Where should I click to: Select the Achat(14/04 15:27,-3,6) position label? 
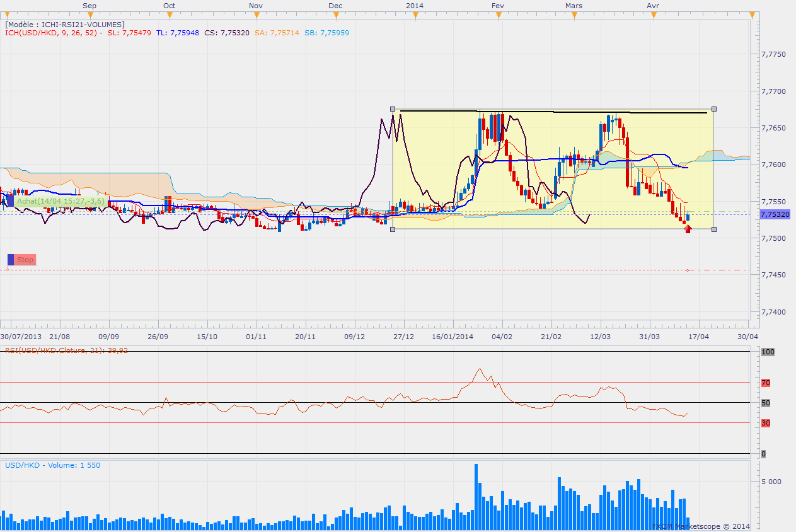pos(60,201)
